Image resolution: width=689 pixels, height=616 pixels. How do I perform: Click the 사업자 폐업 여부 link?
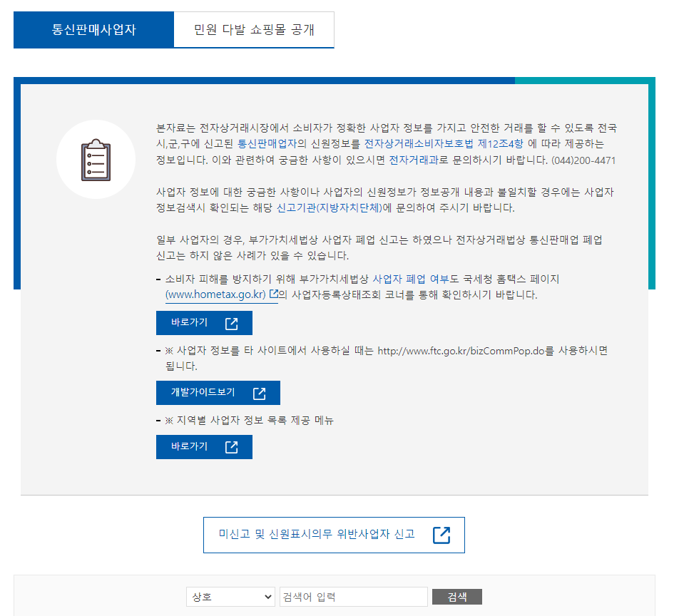pyautogui.click(x=410, y=279)
